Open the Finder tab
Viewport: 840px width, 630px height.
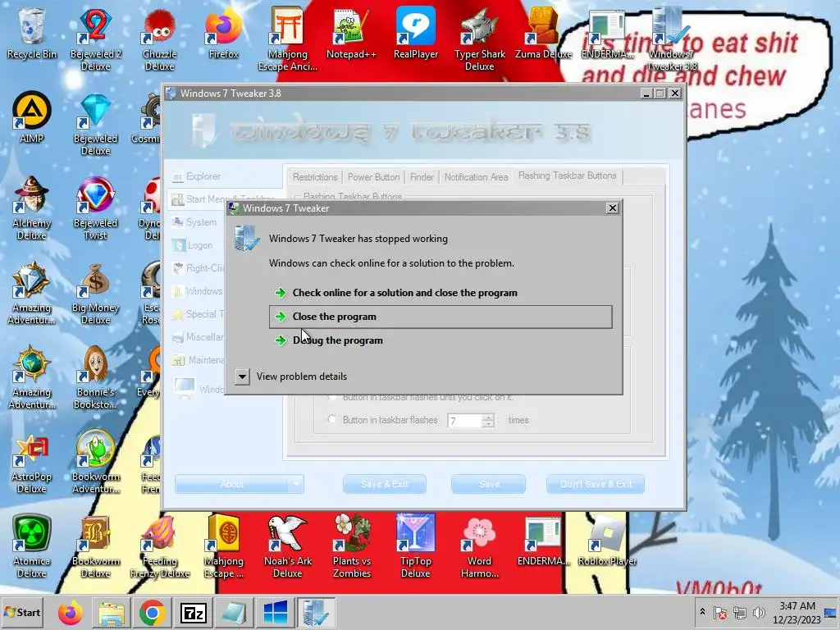(x=422, y=177)
